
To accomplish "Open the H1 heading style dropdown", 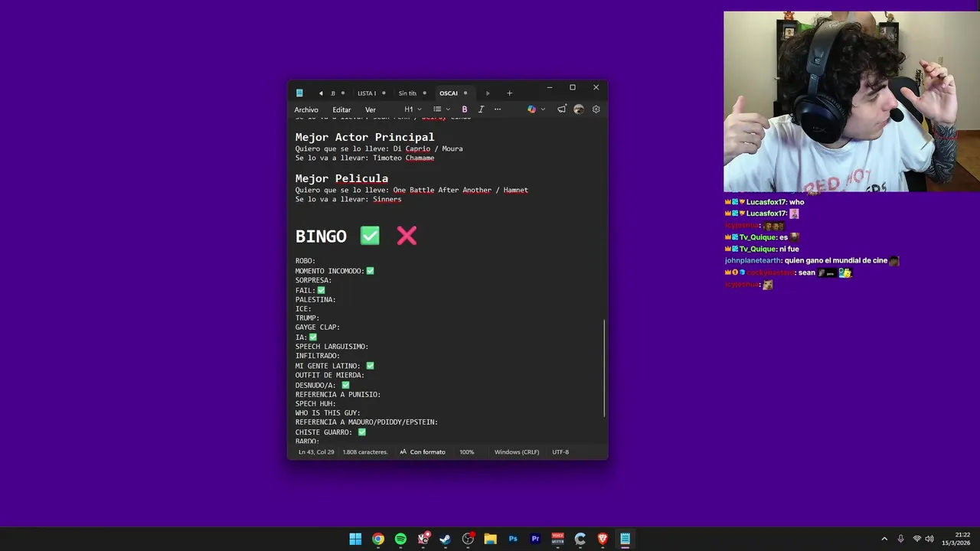I will [x=413, y=109].
